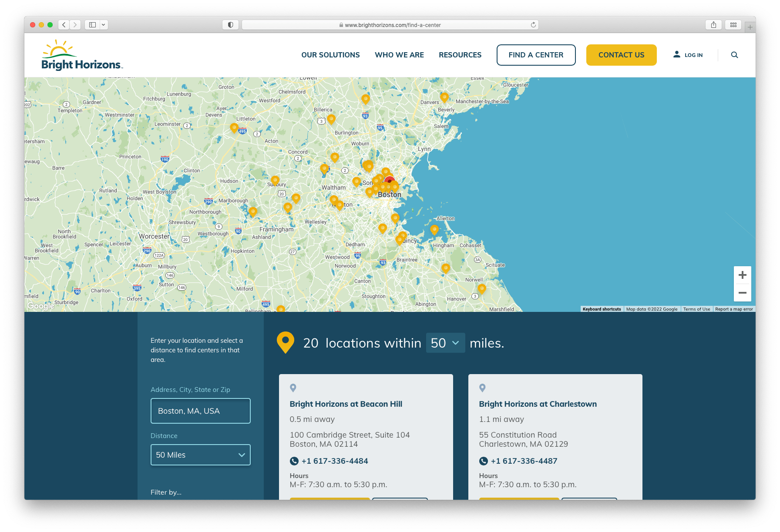This screenshot has width=780, height=532.
Task: Reload the page with the refresh icon
Action: click(x=533, y=25)
